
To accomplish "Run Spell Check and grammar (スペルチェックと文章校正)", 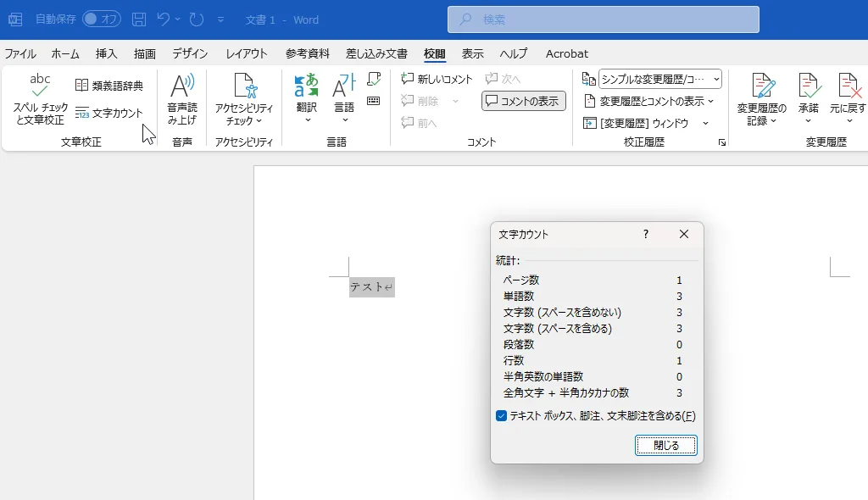I will 40,100.
